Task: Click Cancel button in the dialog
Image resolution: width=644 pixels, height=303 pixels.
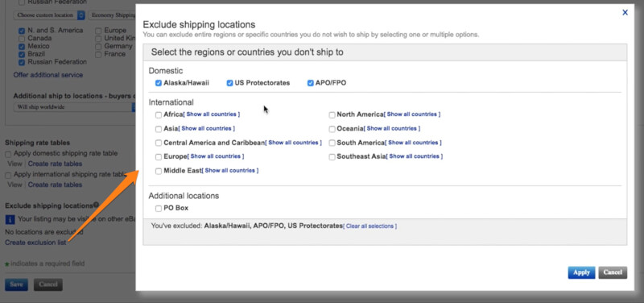Action: click(x=613, y=272)
